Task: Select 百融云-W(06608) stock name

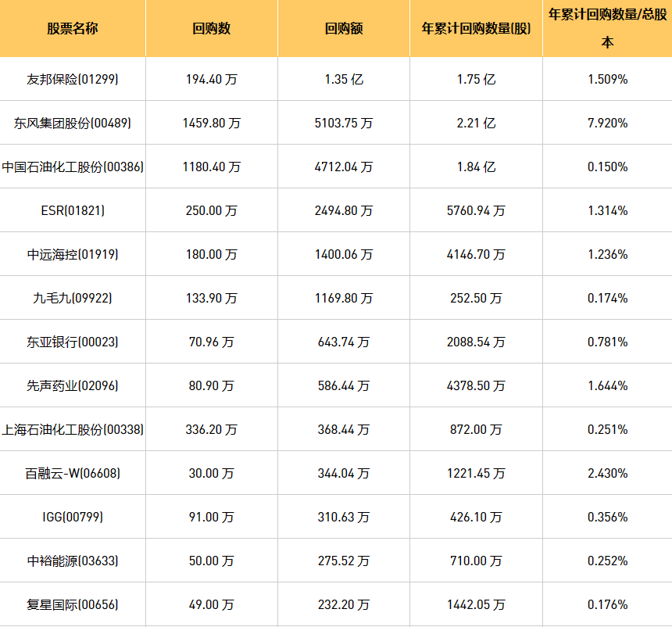Action: pyautogui.click(x=73, y=473)
